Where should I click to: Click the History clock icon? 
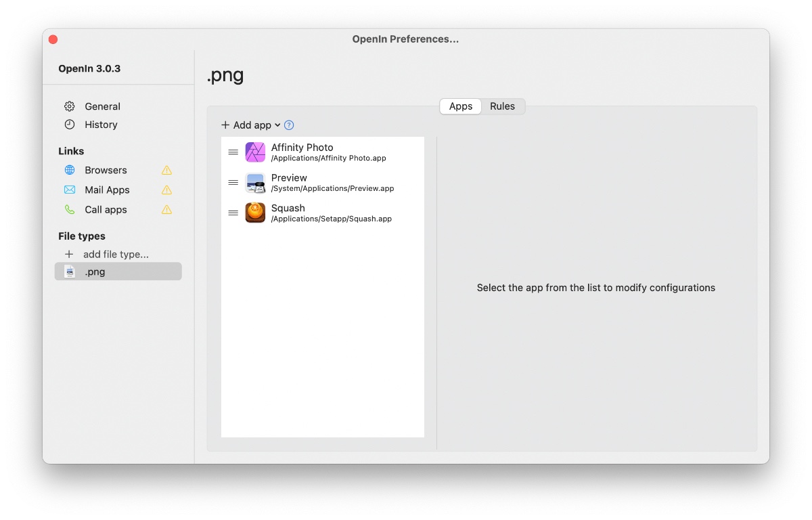pos(70,125)
